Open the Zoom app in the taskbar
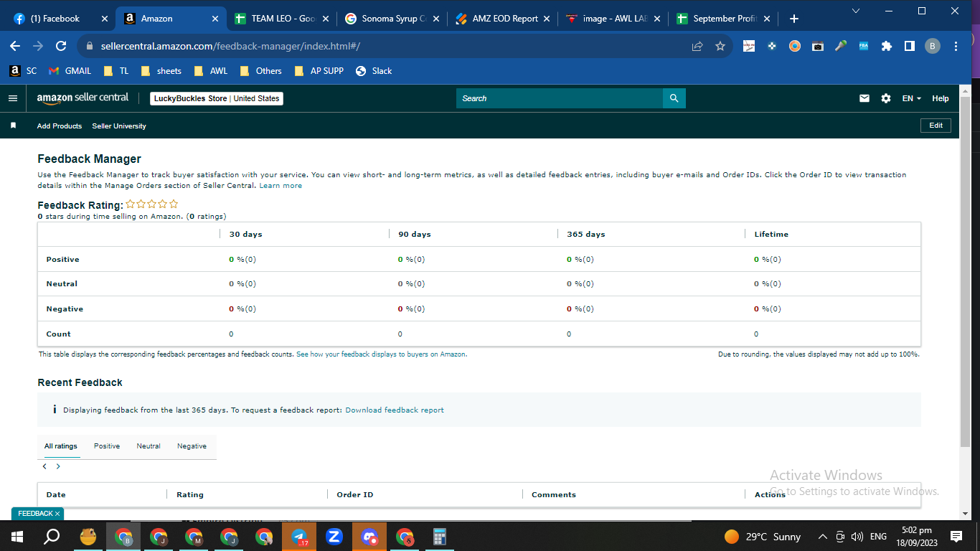This screenshot has width=980, height=551. [334, 537]
